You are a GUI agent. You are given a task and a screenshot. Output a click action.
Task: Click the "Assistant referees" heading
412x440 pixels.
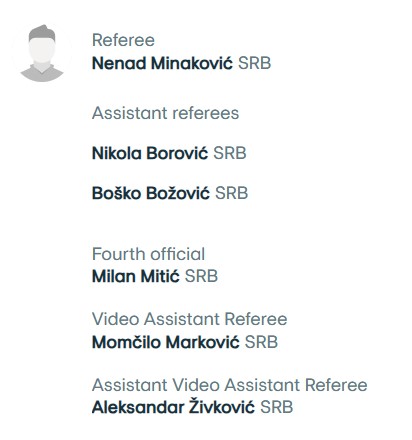[x=165, y=113]
